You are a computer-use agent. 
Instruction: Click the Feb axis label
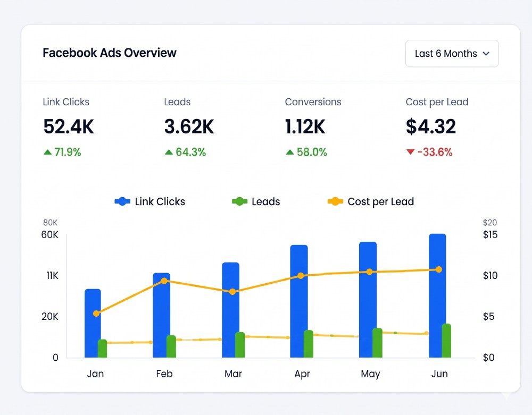coord(164,374)
